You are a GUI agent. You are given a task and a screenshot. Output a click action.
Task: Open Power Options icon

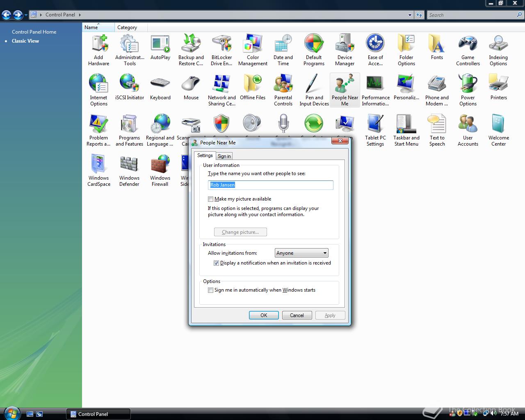(468, 90)
